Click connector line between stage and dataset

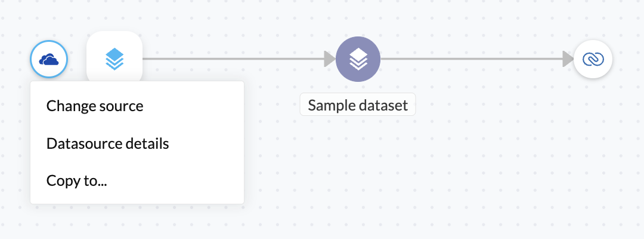point(233,59)
